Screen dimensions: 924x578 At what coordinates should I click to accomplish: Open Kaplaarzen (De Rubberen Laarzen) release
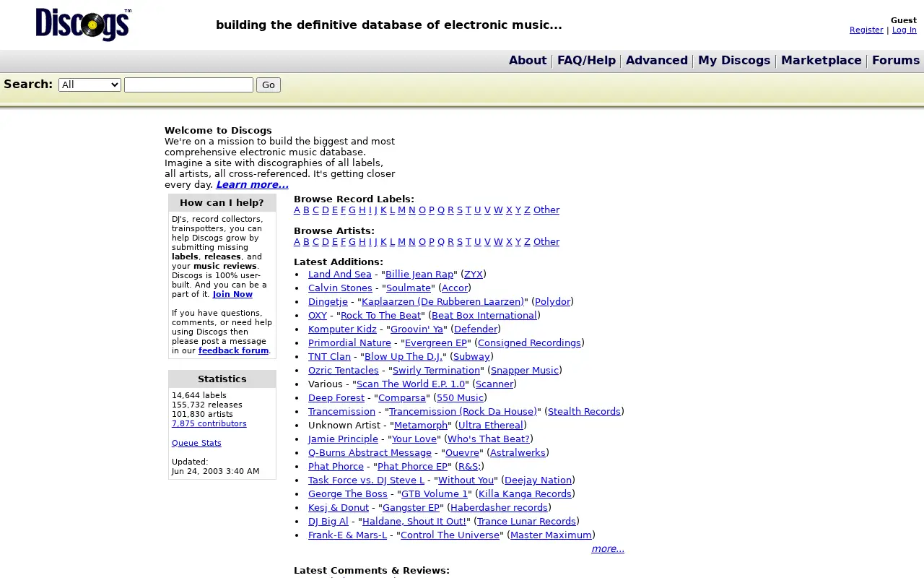[443, 302]
